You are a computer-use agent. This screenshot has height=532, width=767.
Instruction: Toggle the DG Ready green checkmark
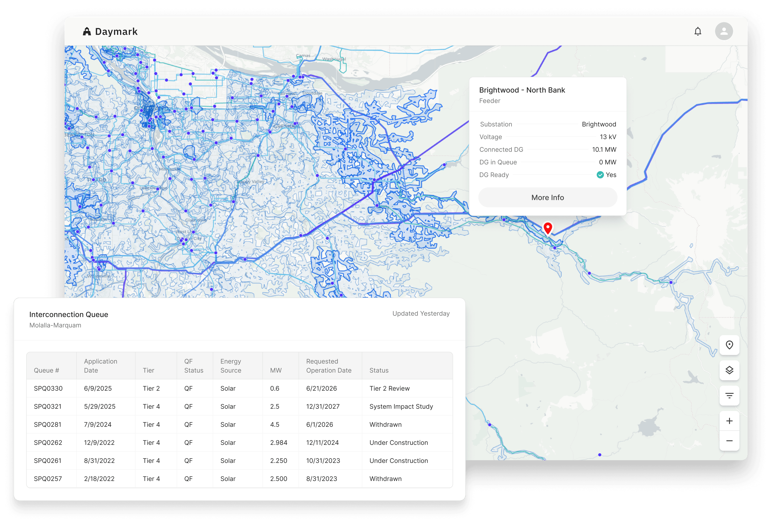click(600, 175)
